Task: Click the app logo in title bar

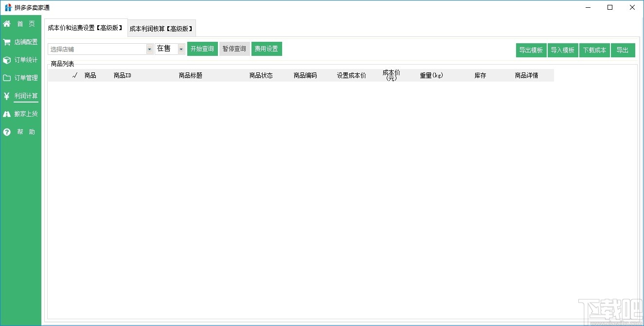Action: tap(8, 7)
